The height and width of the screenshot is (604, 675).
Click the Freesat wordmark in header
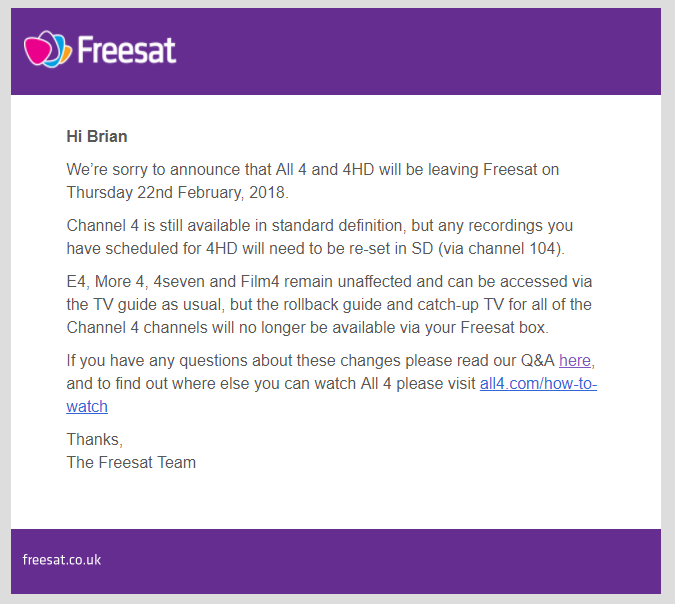(127, 50)
